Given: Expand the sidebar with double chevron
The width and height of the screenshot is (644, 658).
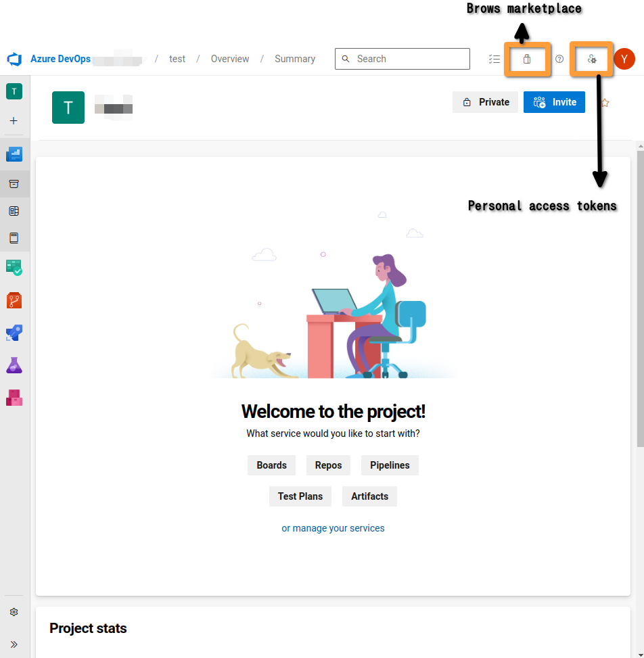Looking at the screenshot, I should tap(14, 644).
